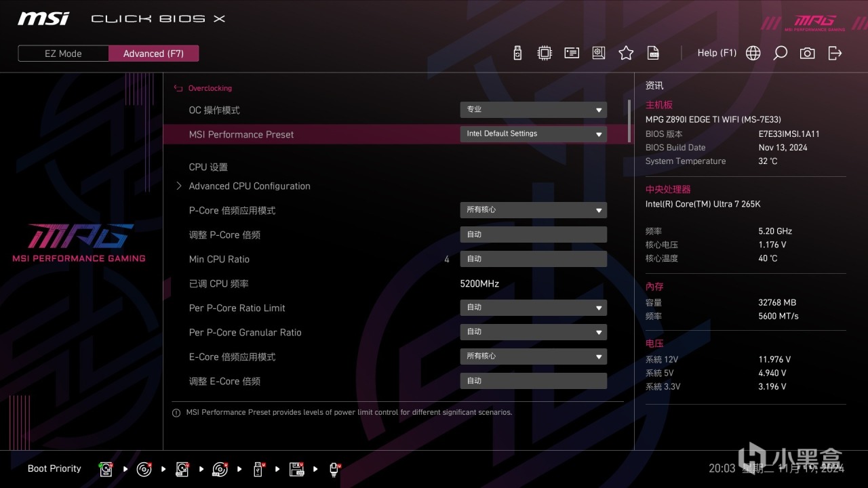Click the hardware monitor gear-board icon
This screenshot has width=868, height=488.
(x=598, y=53)
